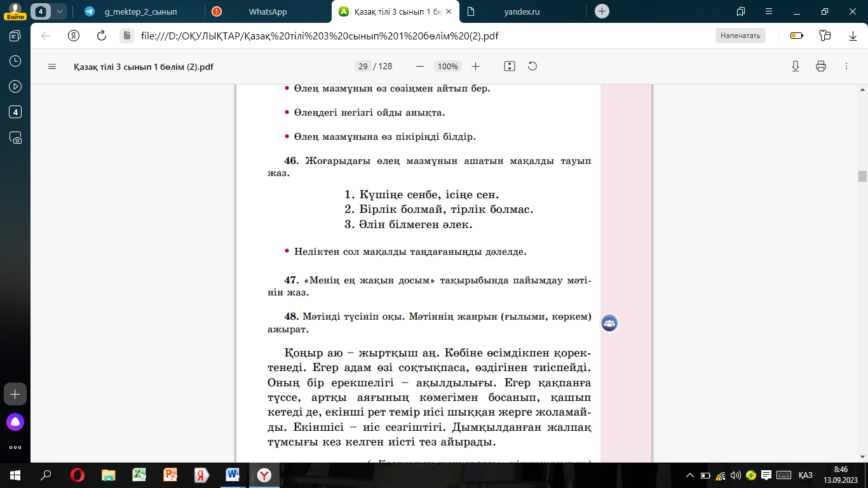The width and height of the screenshot is (868, 488).
Task: Zoom out the PDF with minus icon
Action: [x=419, y=66]
